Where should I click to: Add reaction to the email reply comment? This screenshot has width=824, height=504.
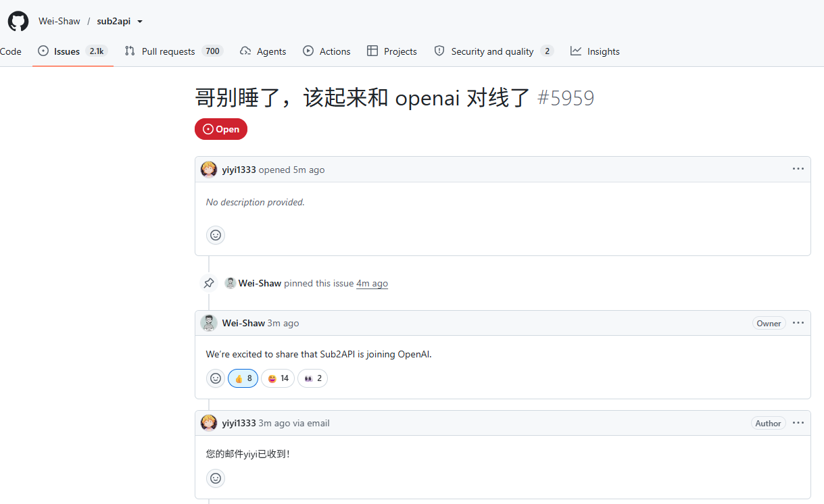216,478
